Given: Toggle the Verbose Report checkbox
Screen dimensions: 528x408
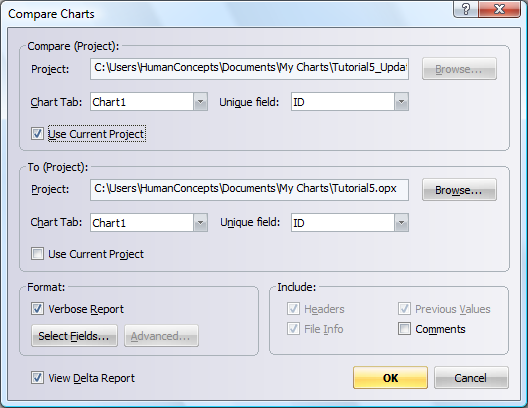Looking at the screenshot, I should pyautogui.click(x=37, y=309).
